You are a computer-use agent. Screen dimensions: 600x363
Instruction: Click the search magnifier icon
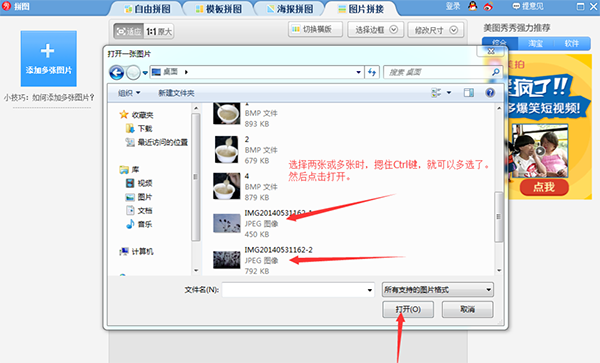[496, 72]
